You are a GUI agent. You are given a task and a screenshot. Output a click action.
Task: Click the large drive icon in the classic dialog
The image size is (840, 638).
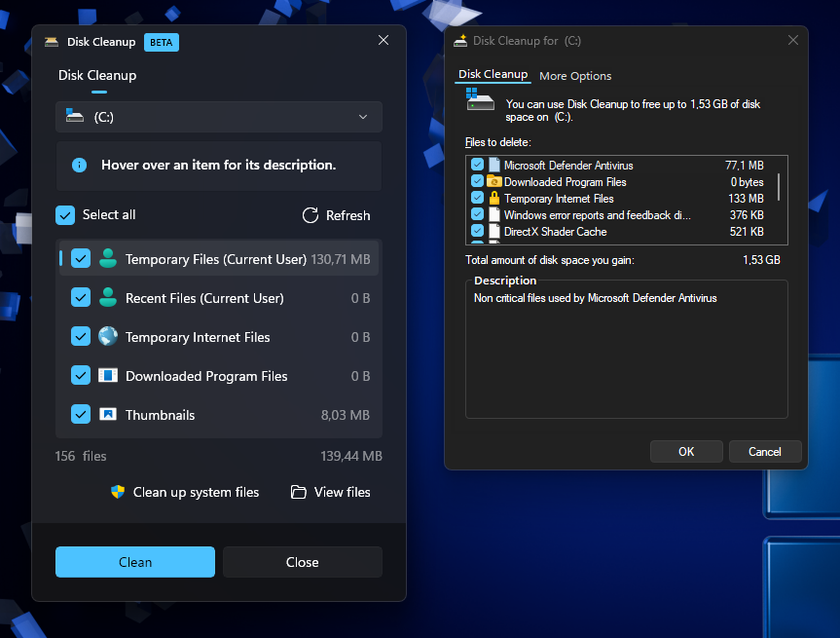(x=480, y=99)
